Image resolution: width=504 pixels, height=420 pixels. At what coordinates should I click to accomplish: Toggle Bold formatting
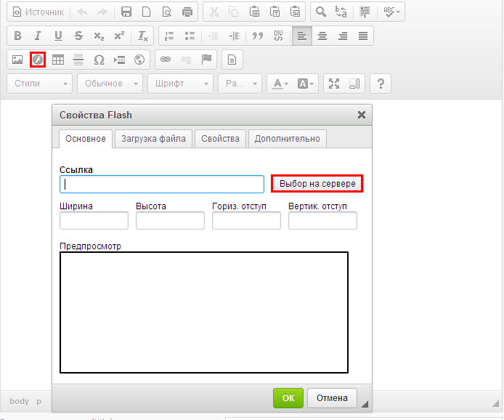(x=17, y=36)
